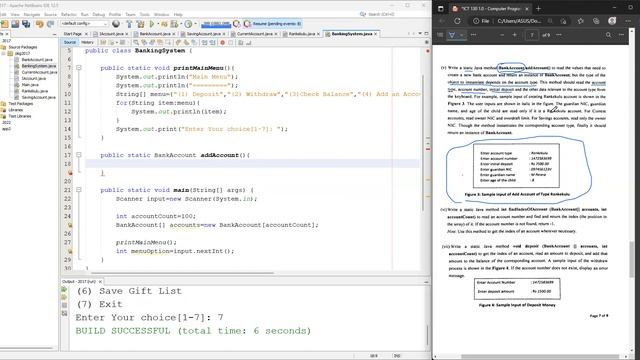Close the BankingSystem.java tab
Image resolution: width=640 pixels, height=360 pixels.
[376, 34]
